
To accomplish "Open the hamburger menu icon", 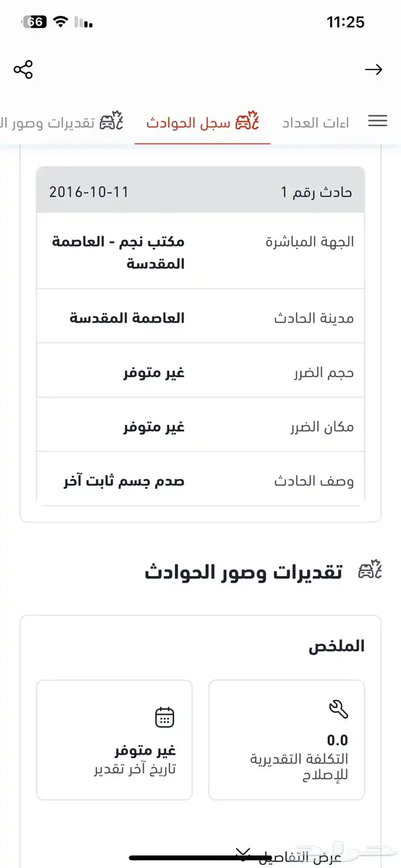I will pyautogui.click(x=378, y=121).
